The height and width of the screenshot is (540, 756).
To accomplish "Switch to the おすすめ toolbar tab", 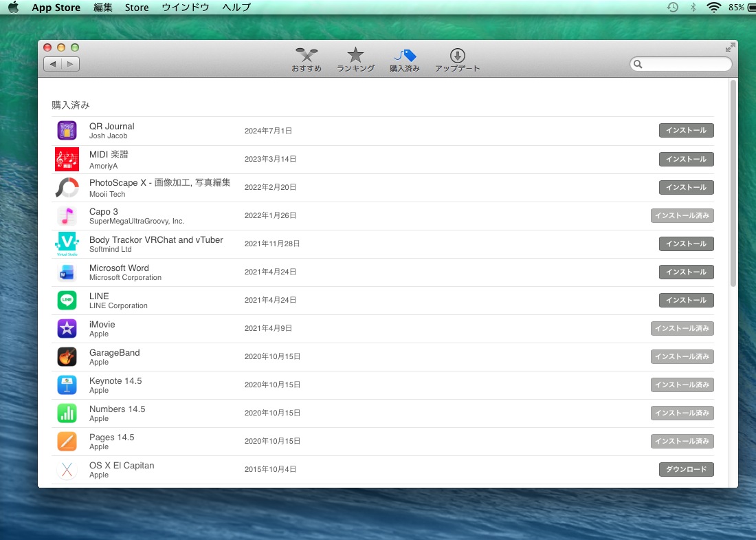I will tap(306, 60).
